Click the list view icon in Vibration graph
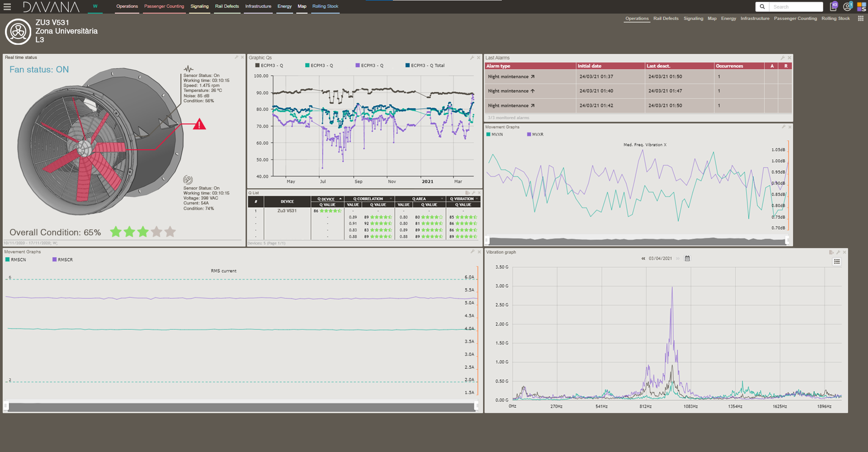868x452 pixels. point(837,261)
